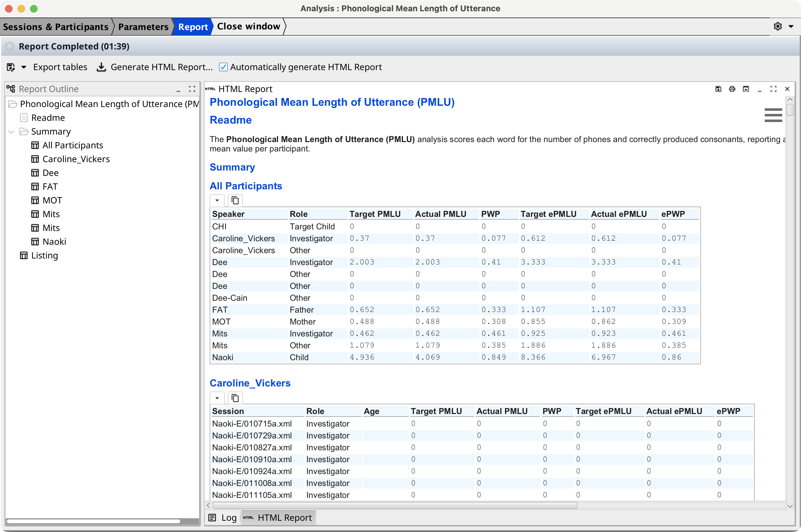Select the Report step
Viewport: 801px width, 532px height.
[x=193, y=27]
